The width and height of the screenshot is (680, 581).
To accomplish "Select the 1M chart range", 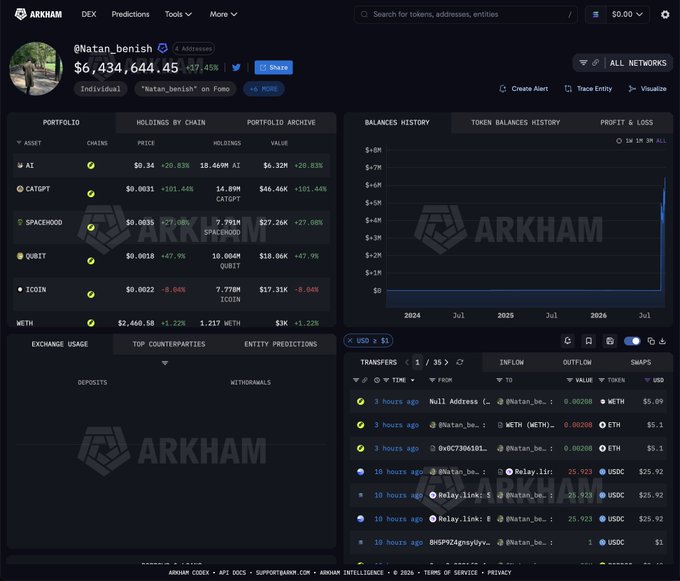I will 639,141.
